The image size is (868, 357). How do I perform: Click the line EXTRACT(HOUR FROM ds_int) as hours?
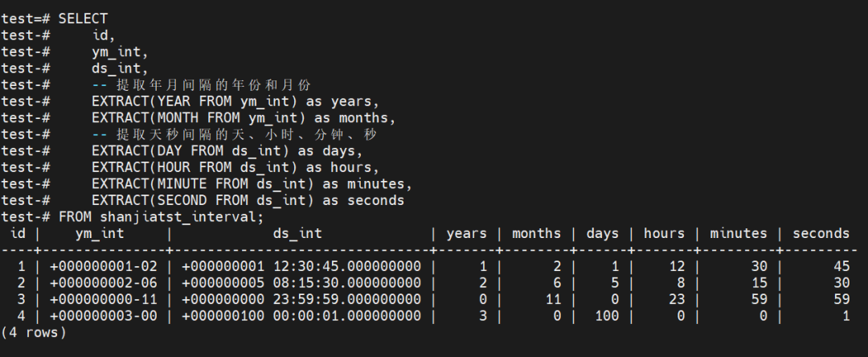[235, 167]
